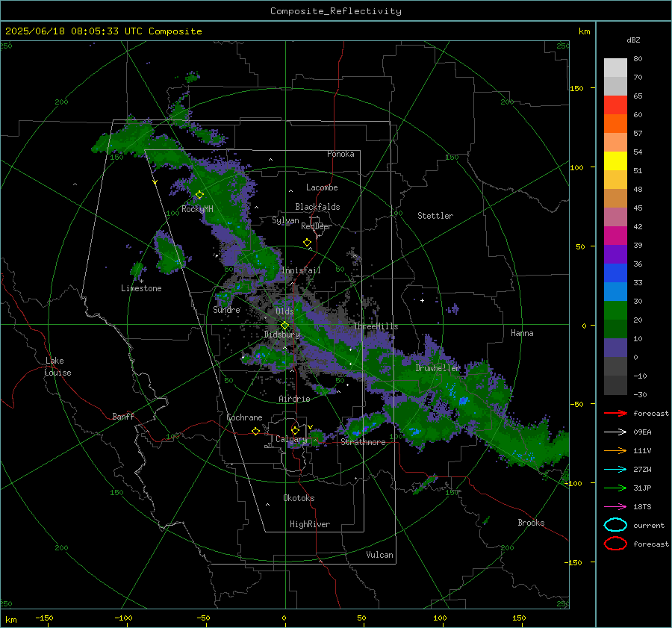Click the 100 tick label on right axis
The image size is (672, 628).
[576, 167]
